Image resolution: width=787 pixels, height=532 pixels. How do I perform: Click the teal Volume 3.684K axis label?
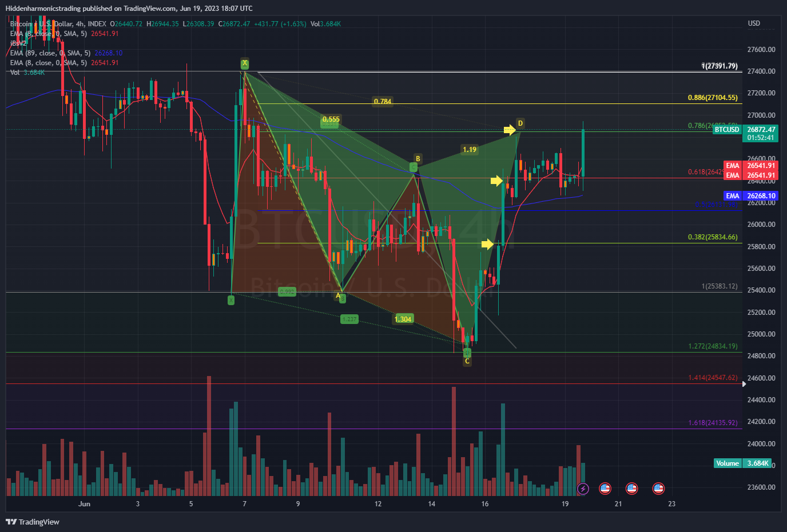(742, 463)
